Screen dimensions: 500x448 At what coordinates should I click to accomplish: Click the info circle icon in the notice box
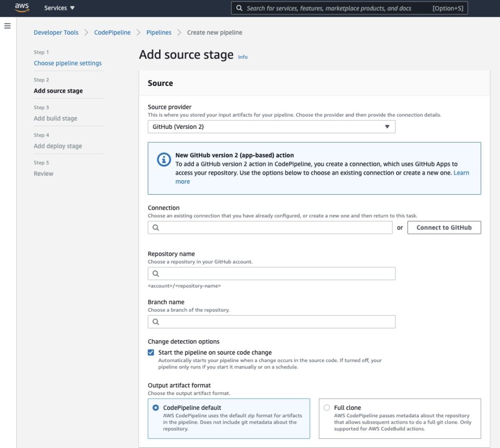[x=164, y=160]
